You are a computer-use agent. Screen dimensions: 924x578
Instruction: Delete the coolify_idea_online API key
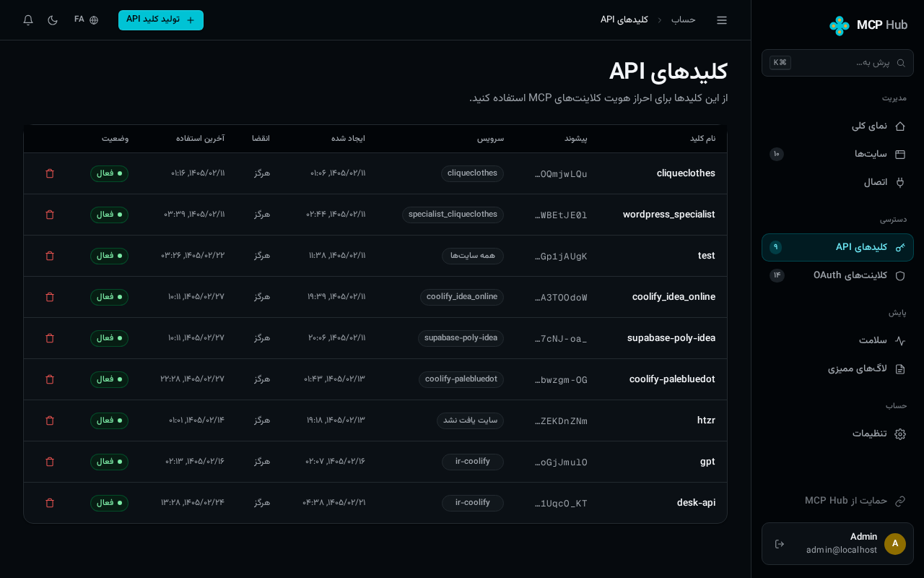tap(50, 297)
